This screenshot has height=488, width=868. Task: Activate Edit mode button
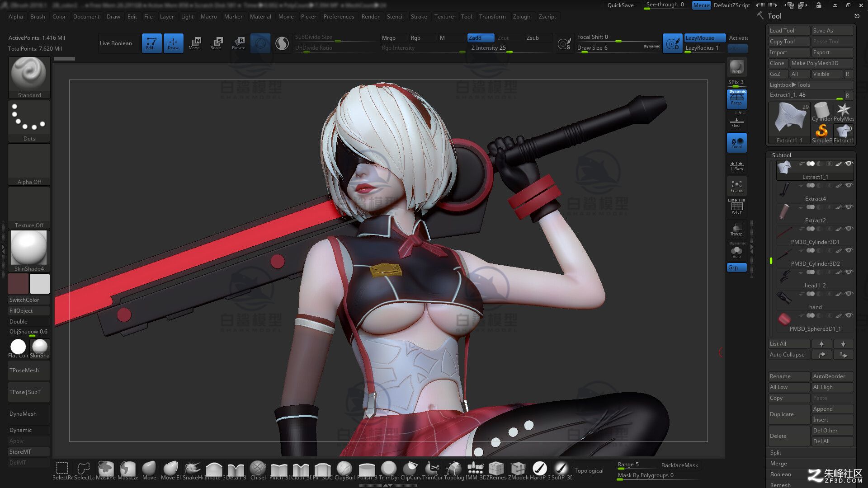point(151,43)
